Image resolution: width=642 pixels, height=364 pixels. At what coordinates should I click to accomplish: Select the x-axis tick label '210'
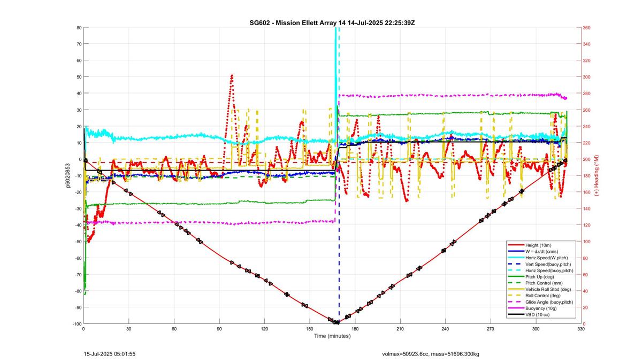(x=400, y=329)
